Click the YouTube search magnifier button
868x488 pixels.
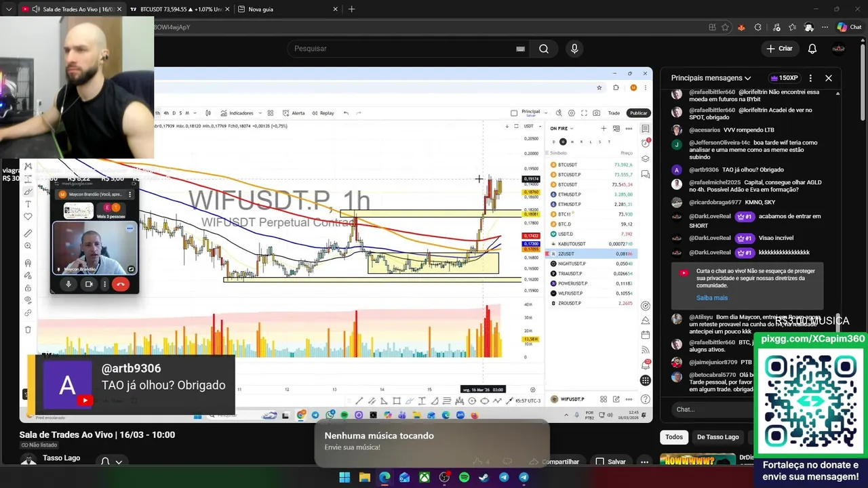544,49
